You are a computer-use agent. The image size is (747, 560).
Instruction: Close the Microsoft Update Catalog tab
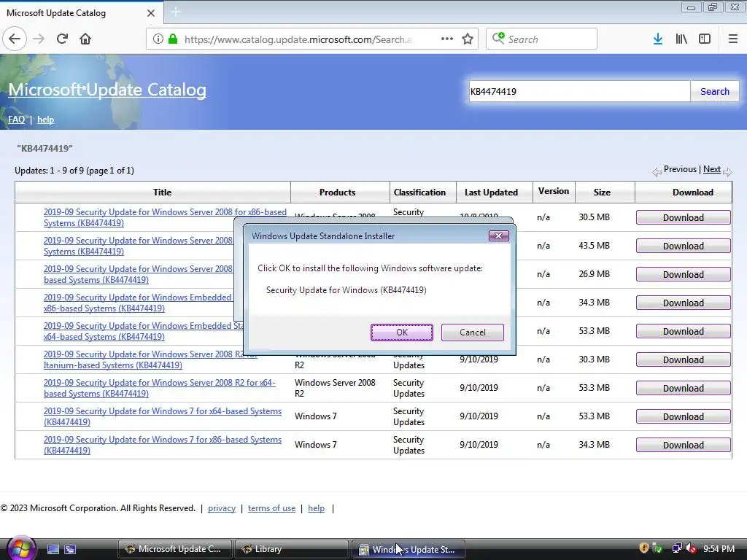click(x=151, y=13)
